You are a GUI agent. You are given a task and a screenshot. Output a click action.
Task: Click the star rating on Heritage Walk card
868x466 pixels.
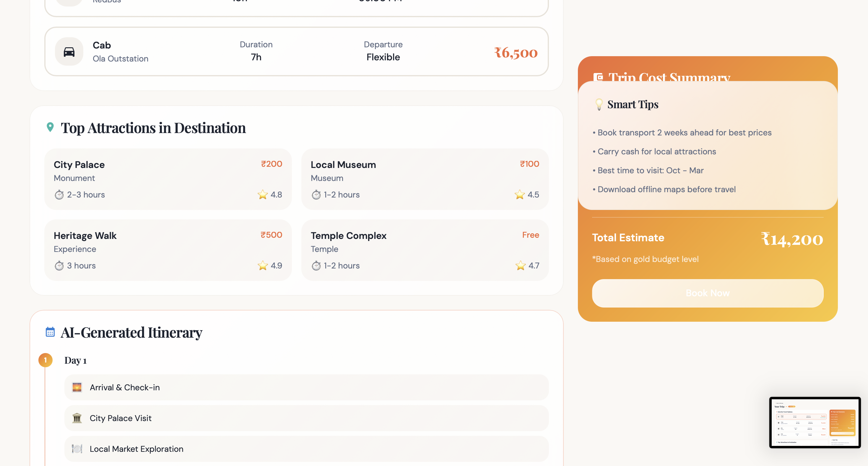pyautogui.click(x=269, y=266)
